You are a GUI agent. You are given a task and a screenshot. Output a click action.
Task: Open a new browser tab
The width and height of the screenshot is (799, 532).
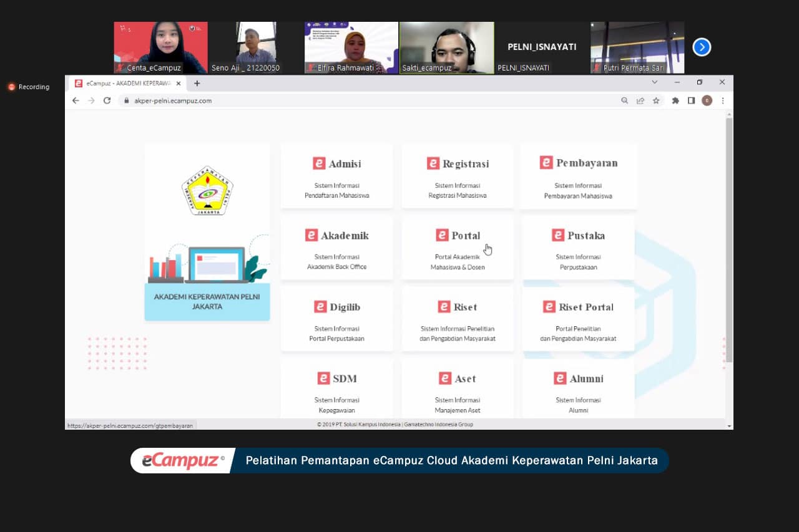tap(197, 83)
